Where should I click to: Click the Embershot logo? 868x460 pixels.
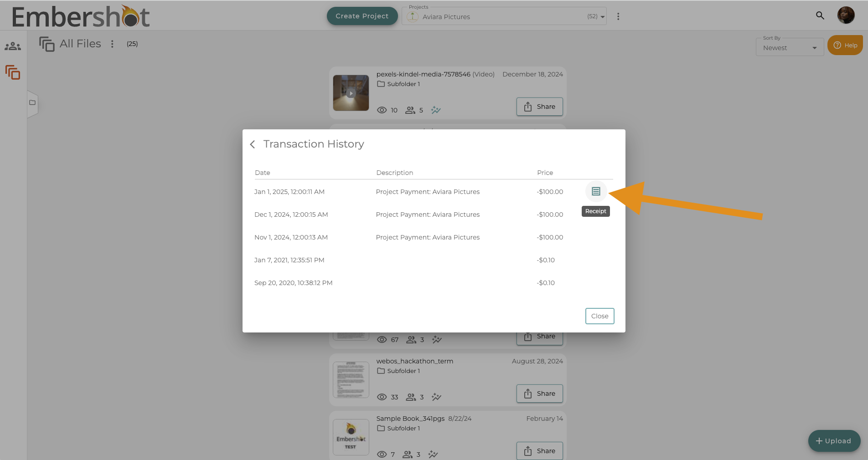coord(81,16)
